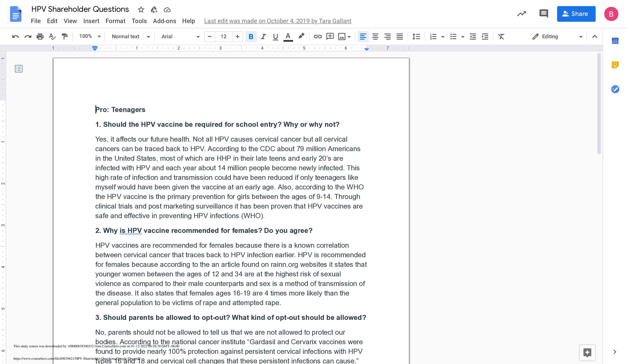The width and height of the screenshot is (627, 364).
Task: Click the right indent marker on ruler
Action: click(366, 49)
